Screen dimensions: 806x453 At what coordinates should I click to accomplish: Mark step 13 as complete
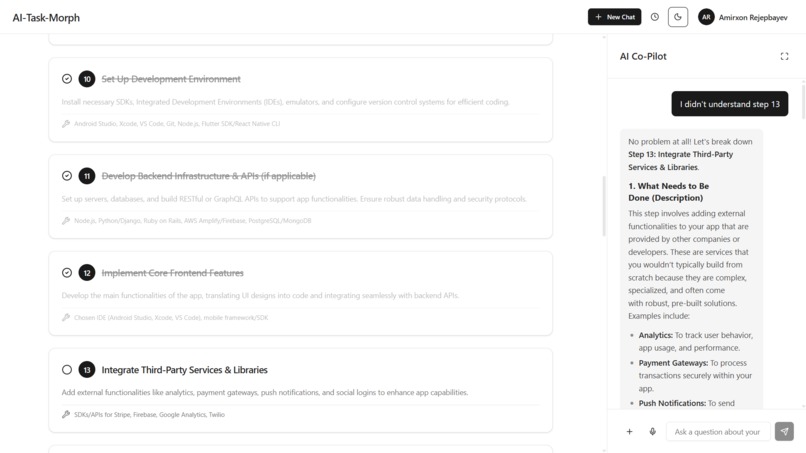click(x=67, y=370)
